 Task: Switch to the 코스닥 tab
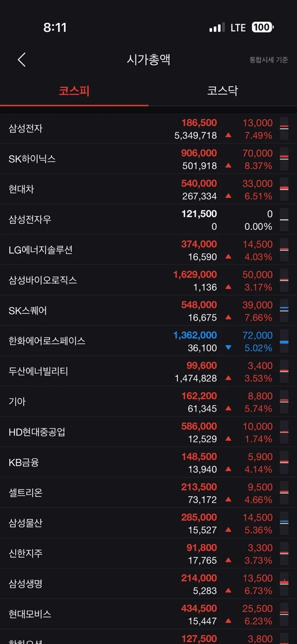(x=223, y=91)
